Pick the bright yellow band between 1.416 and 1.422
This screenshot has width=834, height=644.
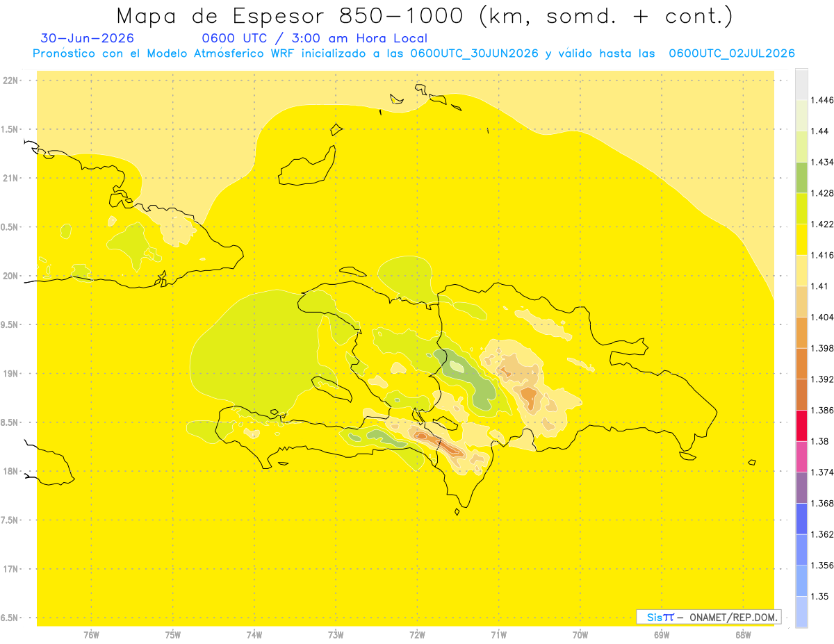tap(801, 239)
